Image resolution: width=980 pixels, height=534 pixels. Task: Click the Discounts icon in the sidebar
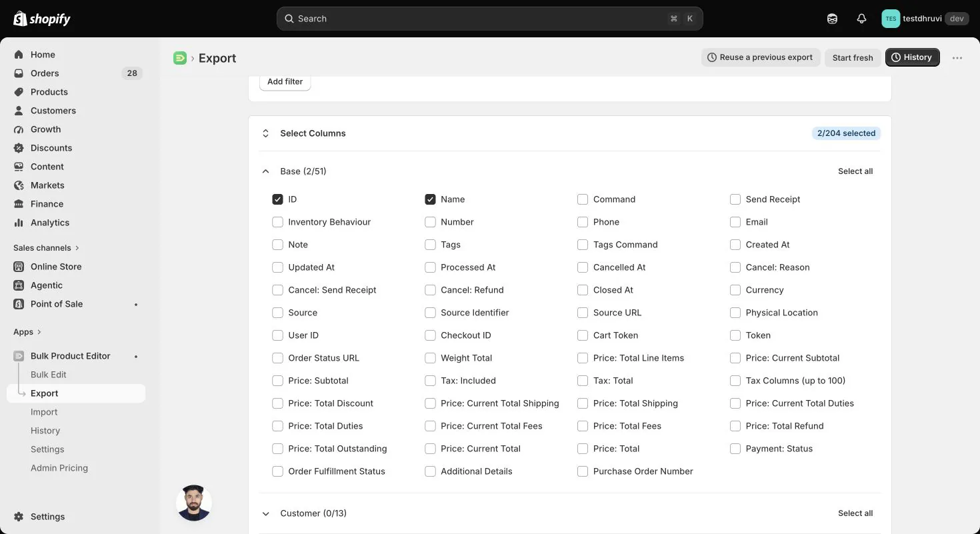coord(19,148)
